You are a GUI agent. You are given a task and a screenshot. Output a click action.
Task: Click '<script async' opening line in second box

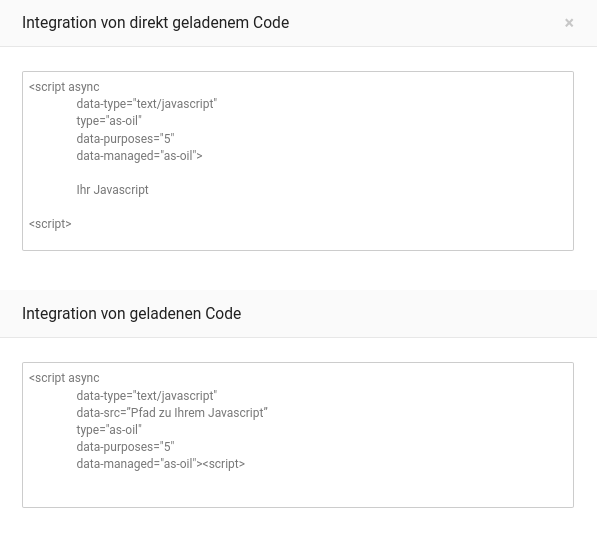(x=64, y=378)
